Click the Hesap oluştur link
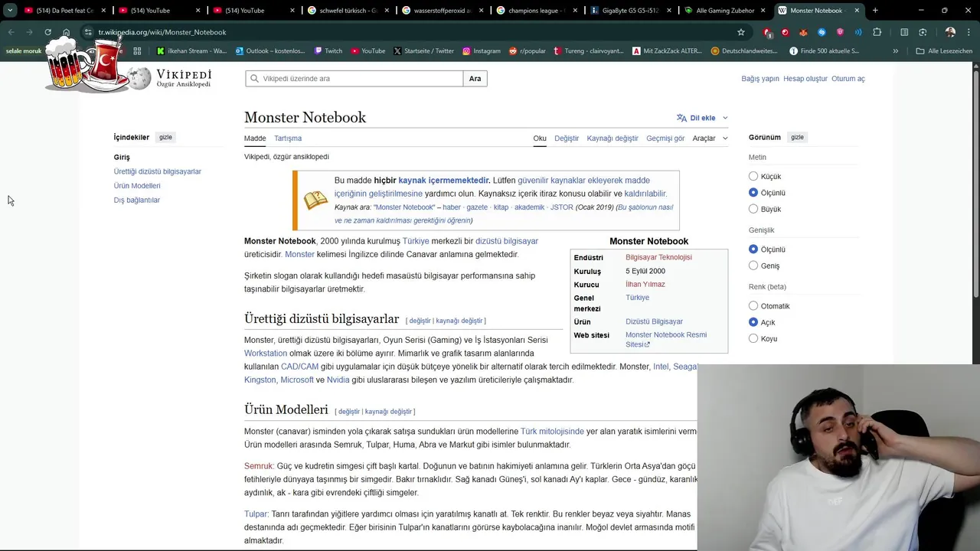The width and height of the screenshot is (980, 551). point(805,79)
